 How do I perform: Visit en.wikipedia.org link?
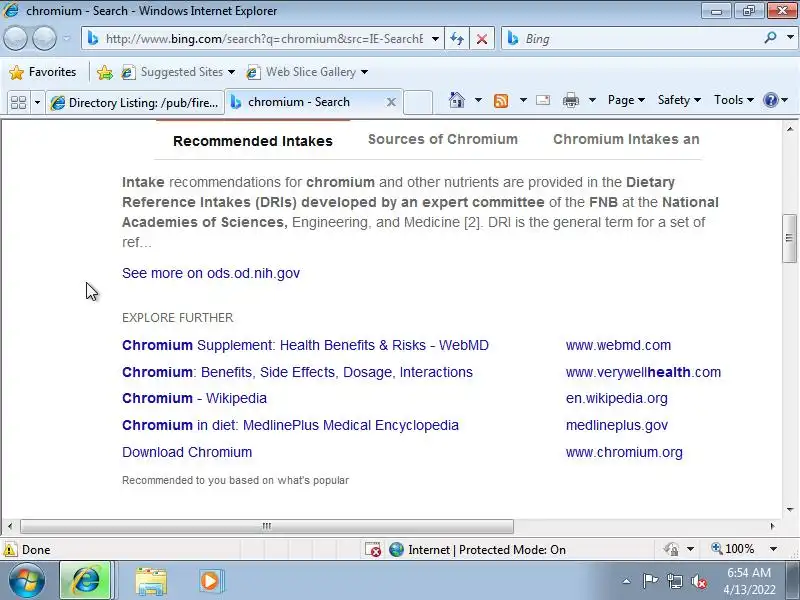pos(616,398)
